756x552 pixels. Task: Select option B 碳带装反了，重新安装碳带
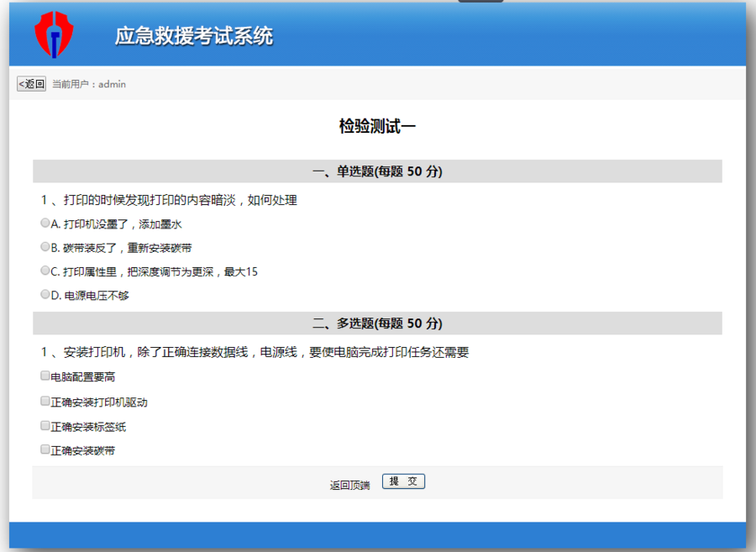point(45,246)
